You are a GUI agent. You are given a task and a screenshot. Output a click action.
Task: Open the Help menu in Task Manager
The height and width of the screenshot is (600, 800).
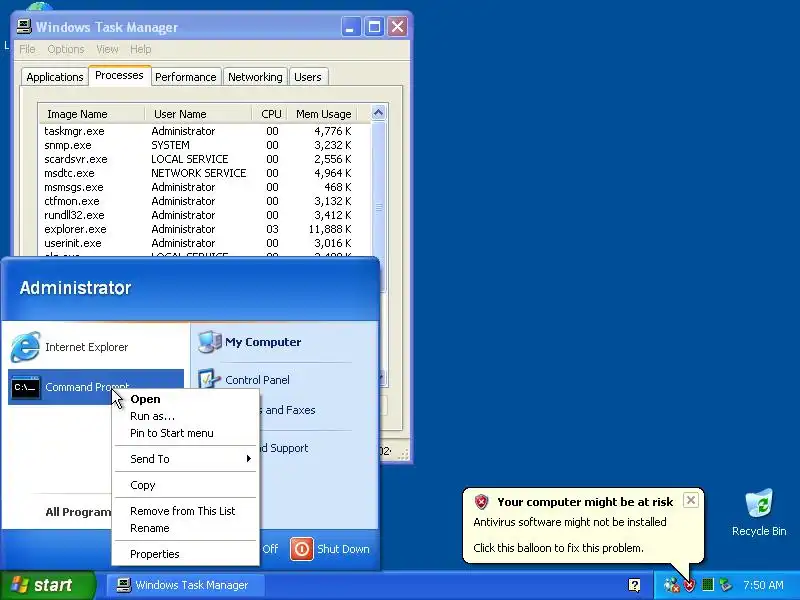coord(140,49)
